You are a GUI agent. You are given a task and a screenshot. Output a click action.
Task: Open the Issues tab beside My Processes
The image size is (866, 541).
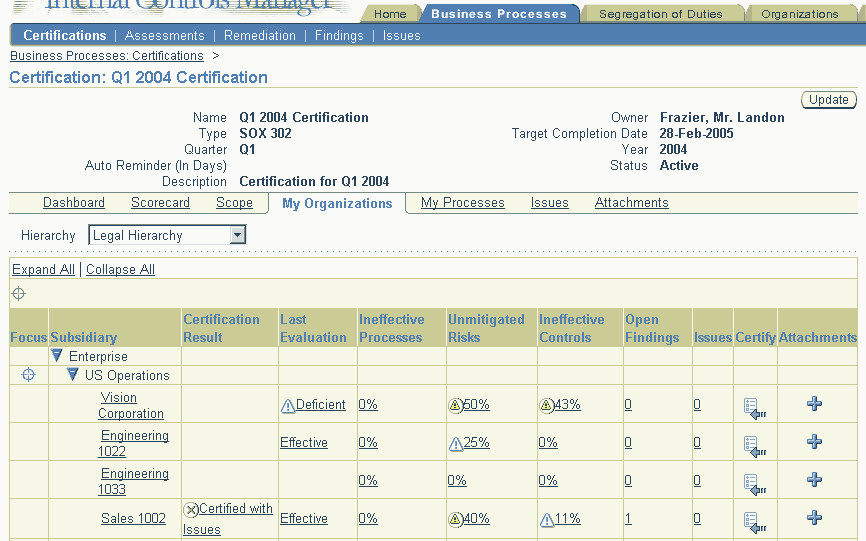550,203
